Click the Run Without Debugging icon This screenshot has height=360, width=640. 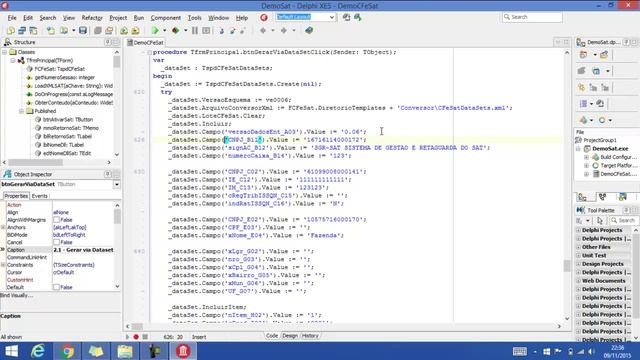176,31
